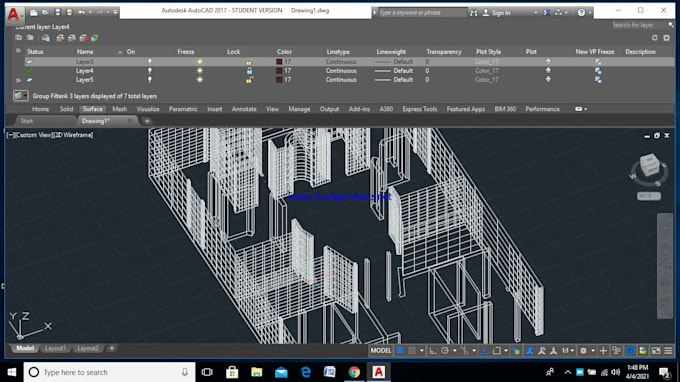Open Quick Access toolbar customize dropdown
Image resolution: width=680 pixels, height=382 pixels.
click(x=115, y=13)
